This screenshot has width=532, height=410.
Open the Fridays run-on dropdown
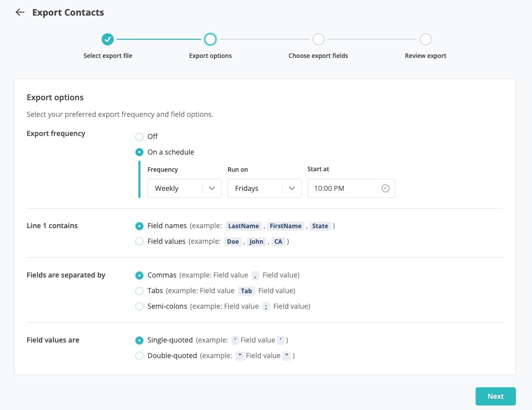(x=264, y=188)
